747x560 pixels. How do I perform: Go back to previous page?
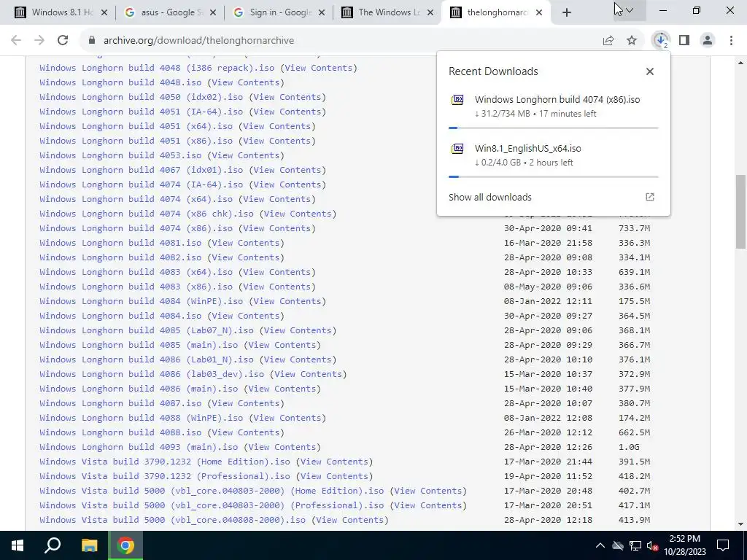pos(16,41)
